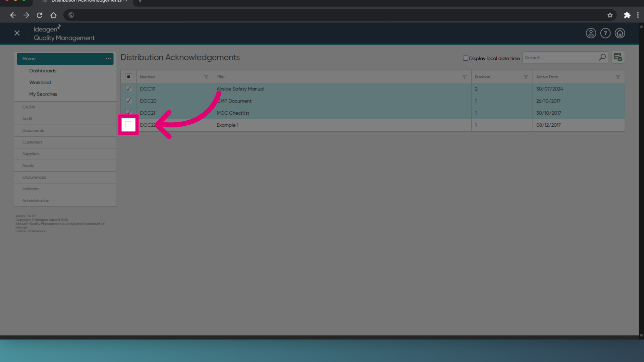The height and width of the screenshot is (362, 644).
Task: Reload the page in browser
Action: [40, 15]
